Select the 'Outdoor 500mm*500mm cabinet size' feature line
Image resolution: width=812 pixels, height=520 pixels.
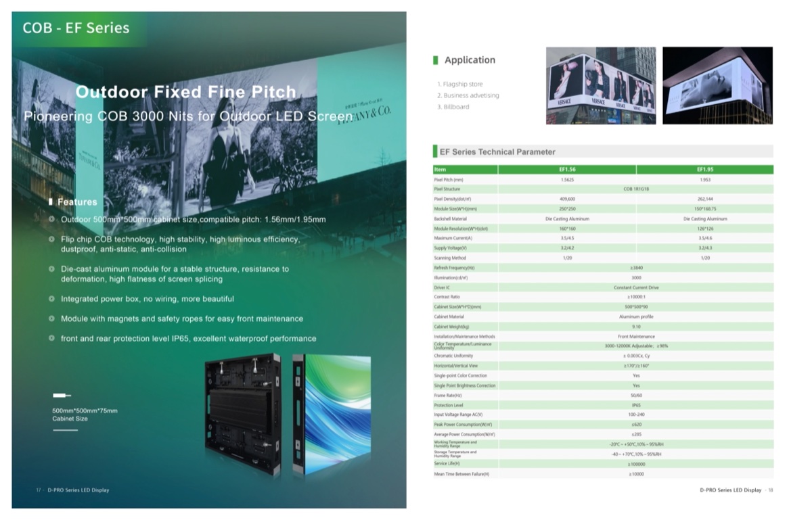(x=194, y=220)
